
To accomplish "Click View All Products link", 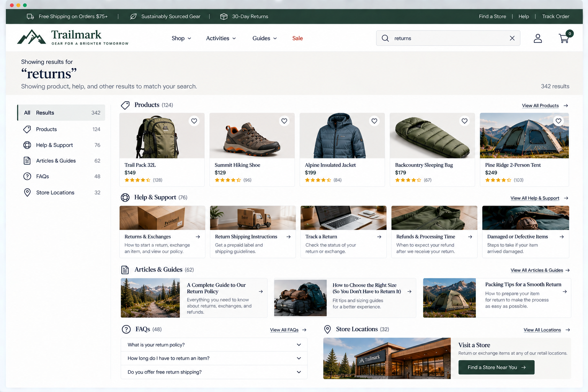I will tap(545, 106).
